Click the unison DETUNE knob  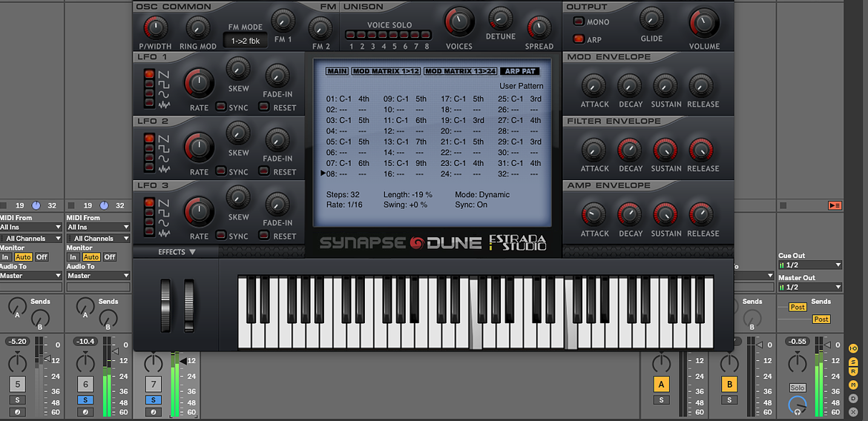pos(501,19)
